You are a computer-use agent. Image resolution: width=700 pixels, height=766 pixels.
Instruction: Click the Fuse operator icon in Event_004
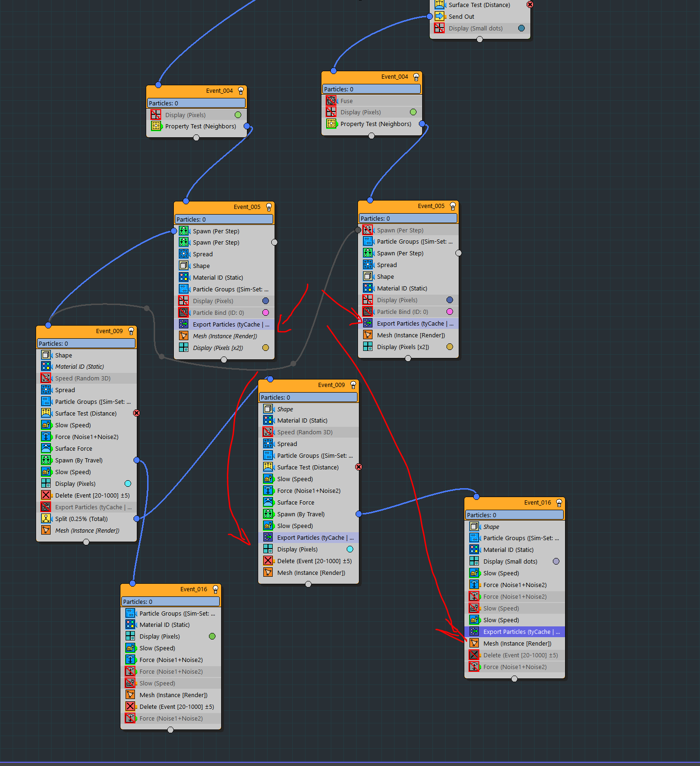tap(331, 101)
